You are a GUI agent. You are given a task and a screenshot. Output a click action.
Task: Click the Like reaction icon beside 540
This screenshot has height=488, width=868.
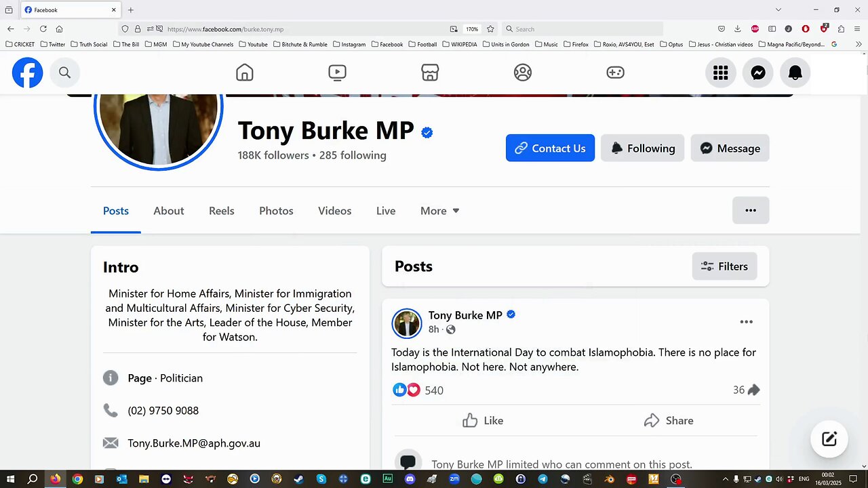click(x=399, y=390)
